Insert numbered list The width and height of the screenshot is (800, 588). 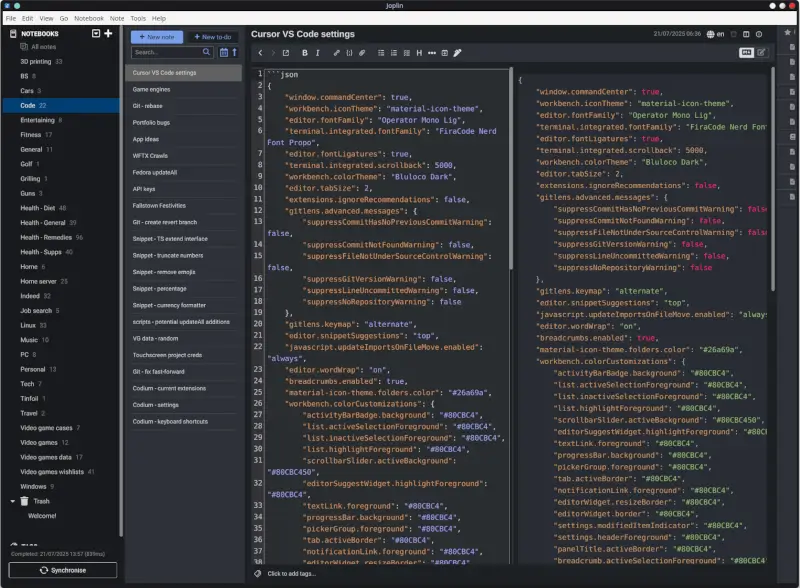(394, 53)
